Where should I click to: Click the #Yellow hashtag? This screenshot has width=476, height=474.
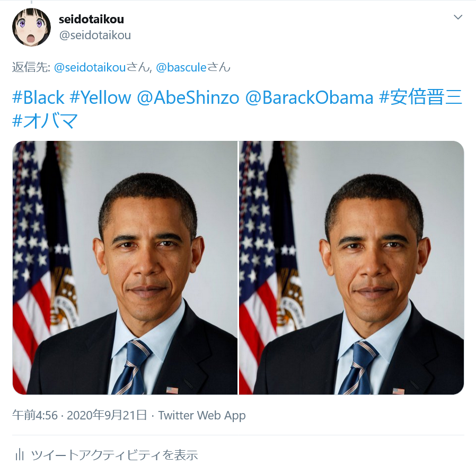pos(101,97)
